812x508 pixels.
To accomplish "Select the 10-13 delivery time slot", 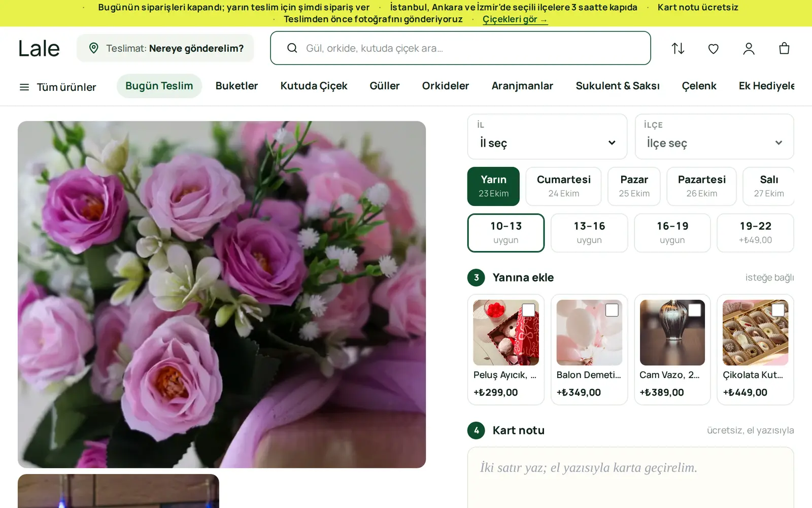I will click(x=506, y=232).
